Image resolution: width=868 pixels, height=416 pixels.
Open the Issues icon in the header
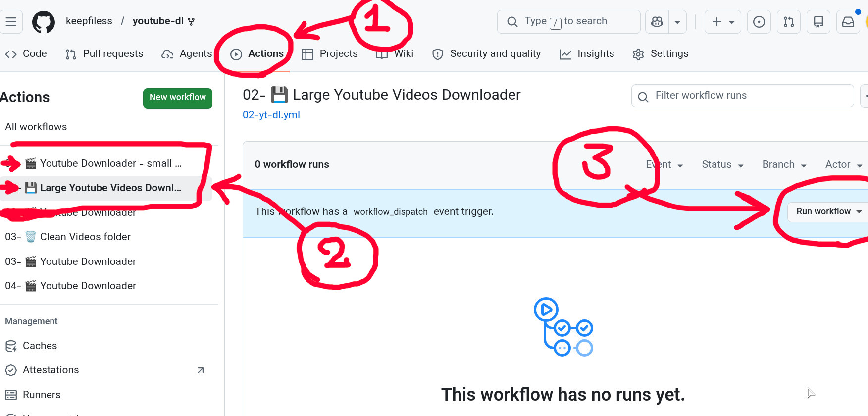pos(759,22)
